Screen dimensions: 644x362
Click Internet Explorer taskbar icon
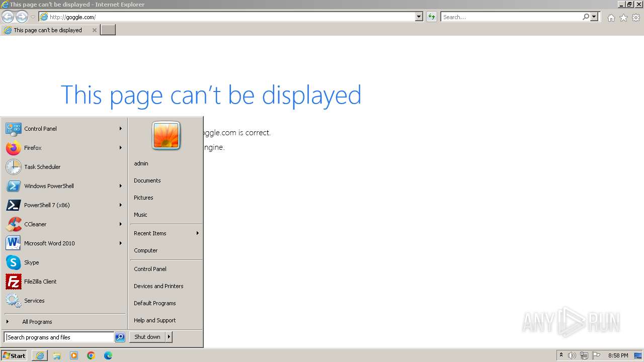tap(40, 355)
